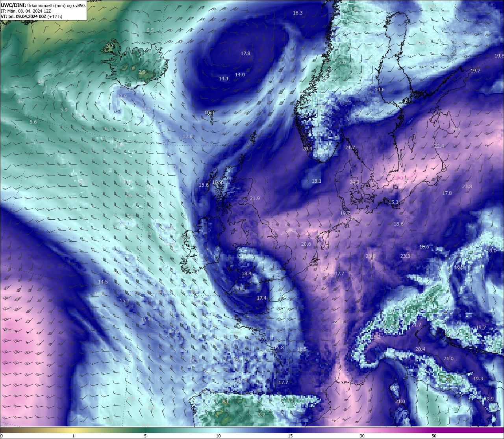Click the 11.5 value label
Screen dimensions: 504x439
[x=302, y=350]
